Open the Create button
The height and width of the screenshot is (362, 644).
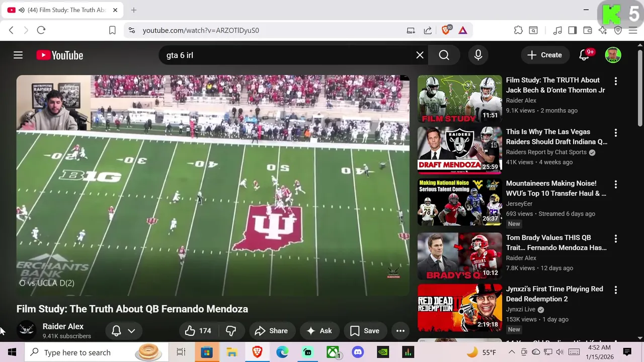[544, 55]
